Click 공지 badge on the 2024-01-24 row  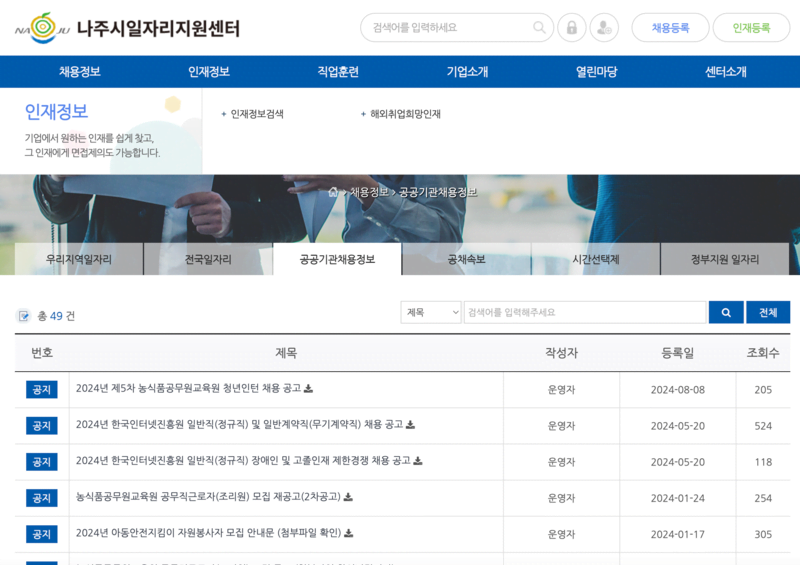coord(41,498)
